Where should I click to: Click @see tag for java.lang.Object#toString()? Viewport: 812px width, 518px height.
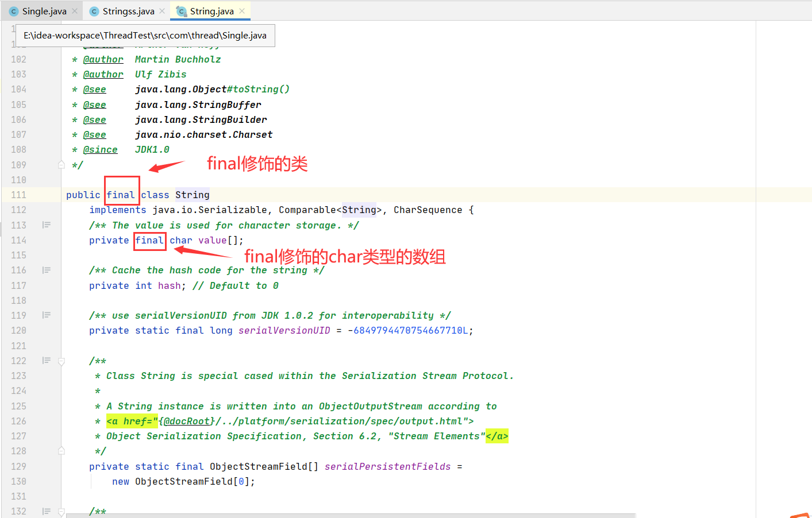pyautogui.click(x=95, y=89)
